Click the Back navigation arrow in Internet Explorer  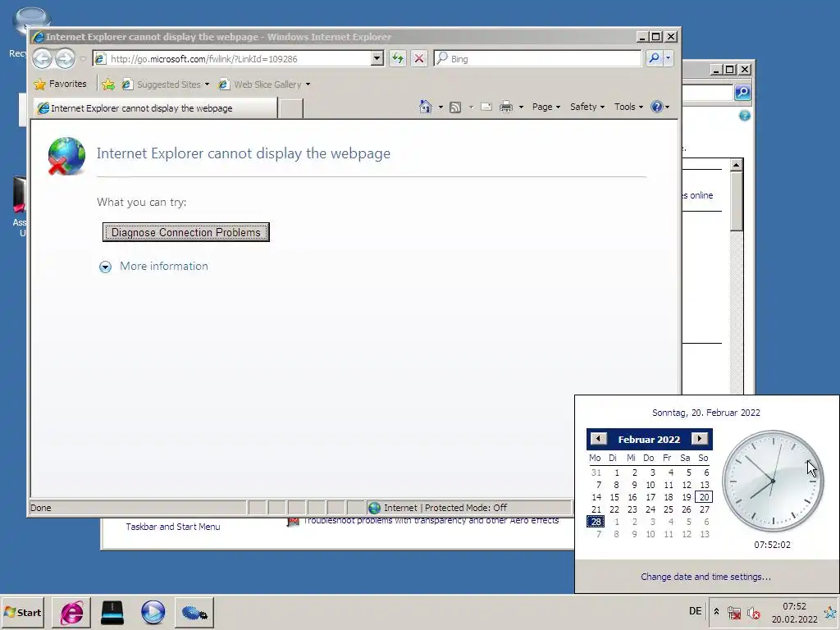[43, 58]
